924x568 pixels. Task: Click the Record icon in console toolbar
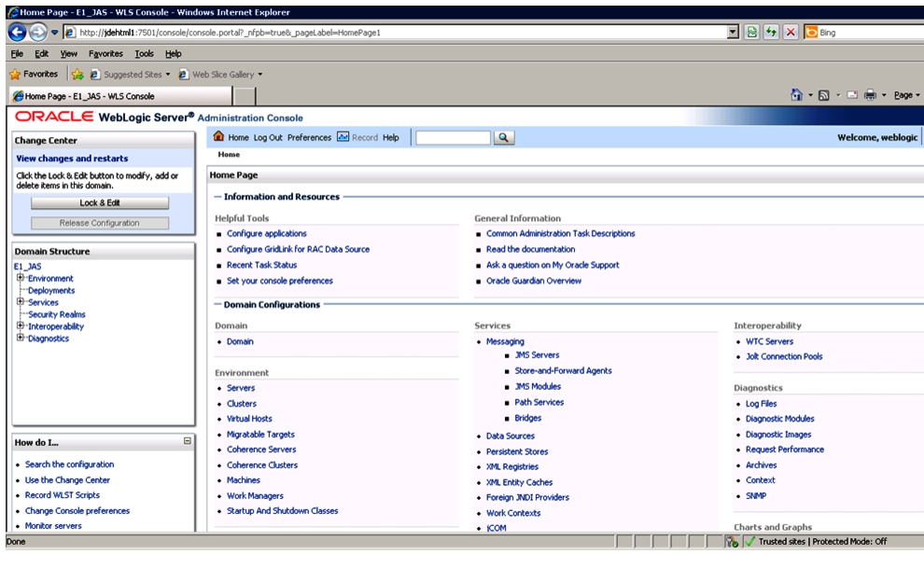[x=343, y=136]
